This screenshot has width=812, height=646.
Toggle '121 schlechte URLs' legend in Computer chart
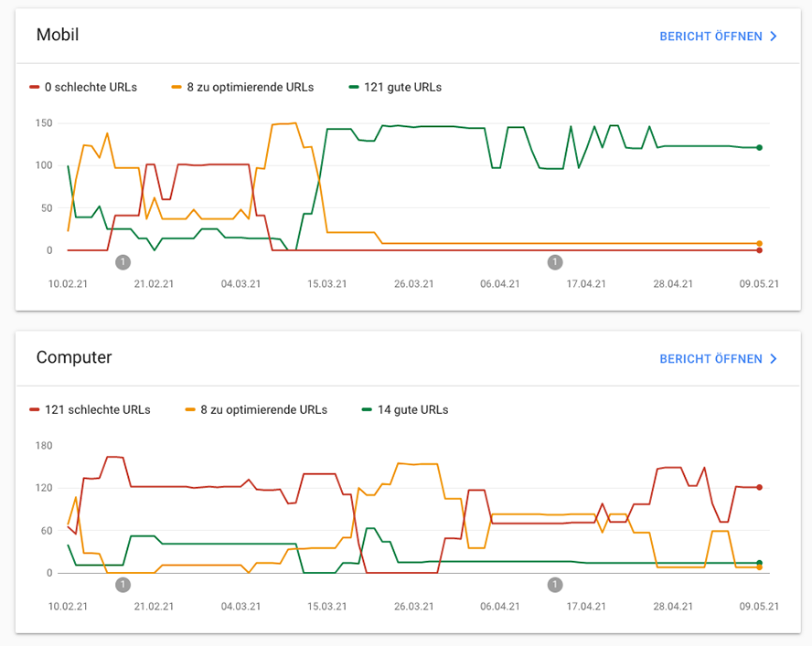point(90,410)
